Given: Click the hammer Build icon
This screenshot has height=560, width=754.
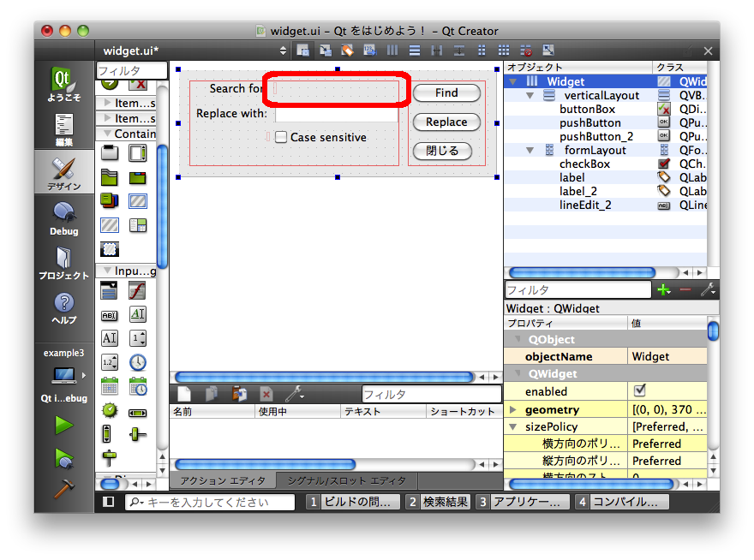Looking at the screenshot, I should pos(63,489).
